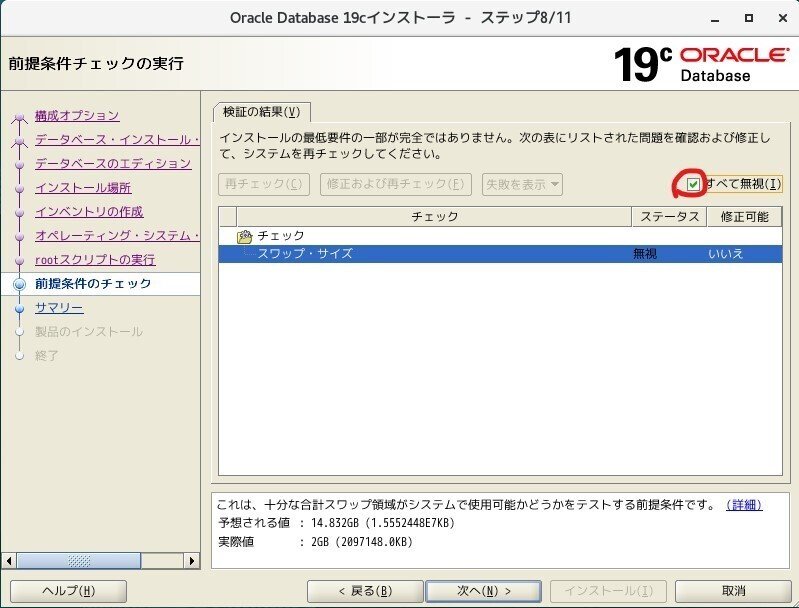Click the 予想される値 14.832GB text
This screenshot has width=799, height=608.
336,523
